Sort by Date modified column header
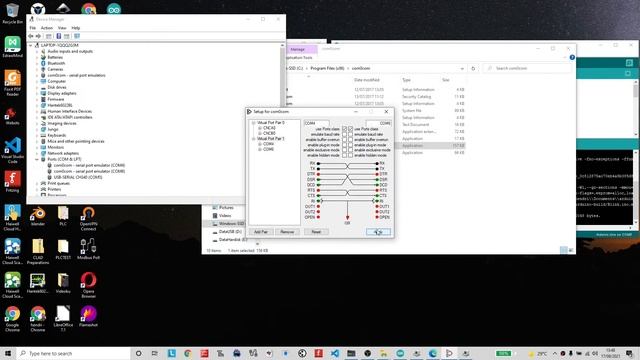 pyautogui.click(x=367, y=80)
